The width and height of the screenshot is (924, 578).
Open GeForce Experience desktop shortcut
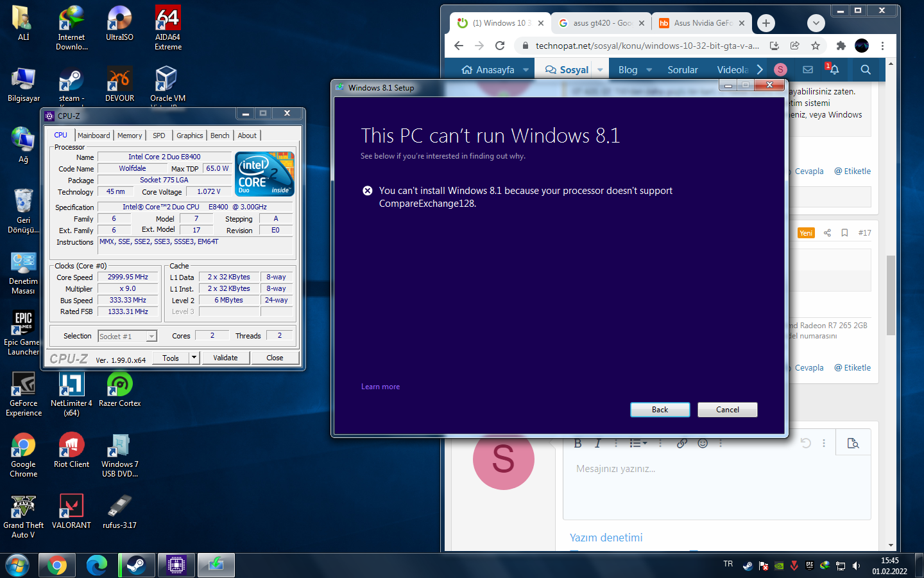pos(24,394)
